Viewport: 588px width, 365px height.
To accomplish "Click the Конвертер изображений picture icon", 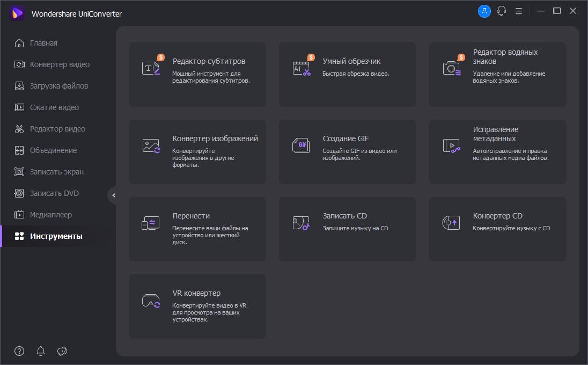I will click(x=151, y=145).
